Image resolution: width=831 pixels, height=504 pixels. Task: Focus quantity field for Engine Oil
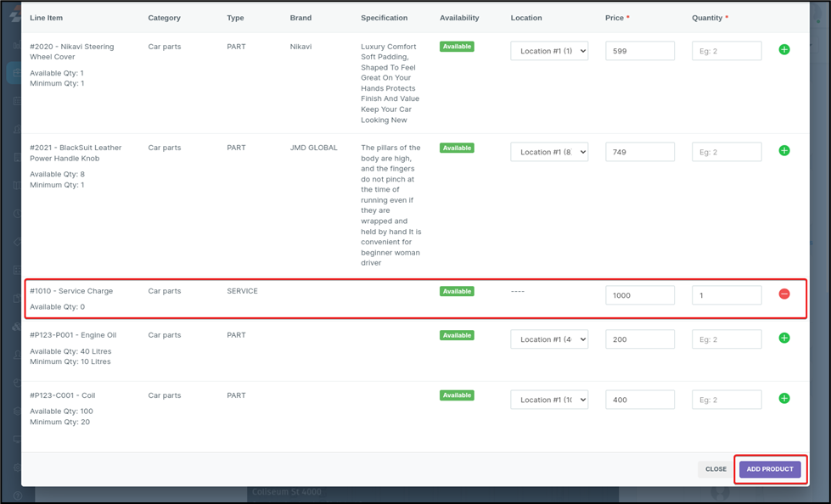tap(727, 339)
